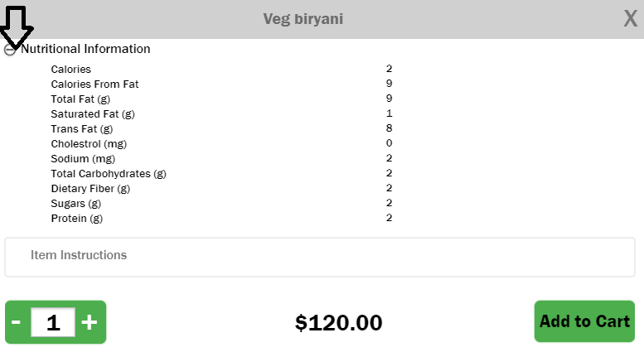Click the Trans Fat (g) label
Viewport: 644px width, 352px height.
point(81,129)
